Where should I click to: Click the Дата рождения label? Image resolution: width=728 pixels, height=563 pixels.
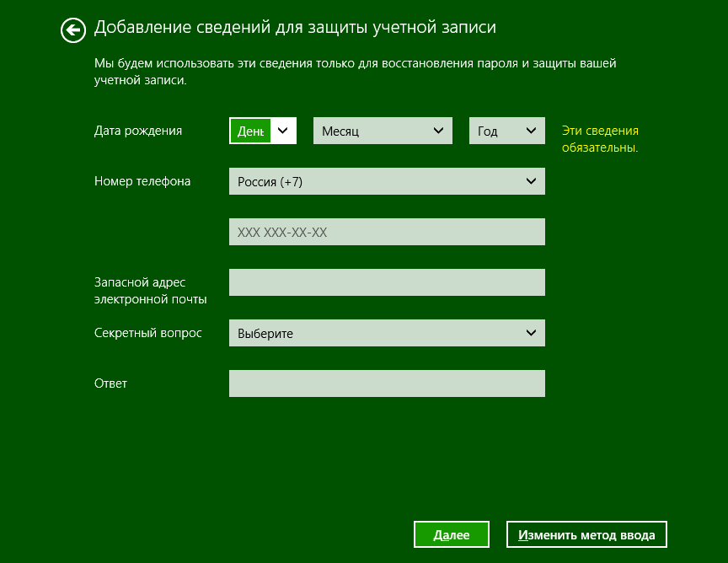138,131
